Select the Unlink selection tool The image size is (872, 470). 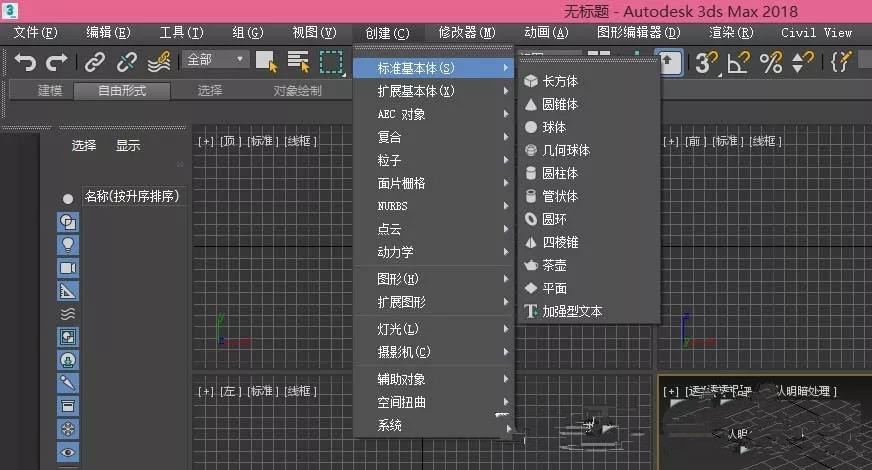[127, 62]
